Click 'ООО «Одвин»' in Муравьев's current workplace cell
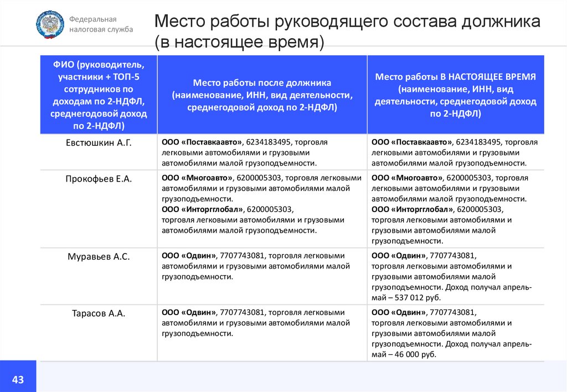The width and height of the screenshot is (567, 392). click(x=399, y=256)
